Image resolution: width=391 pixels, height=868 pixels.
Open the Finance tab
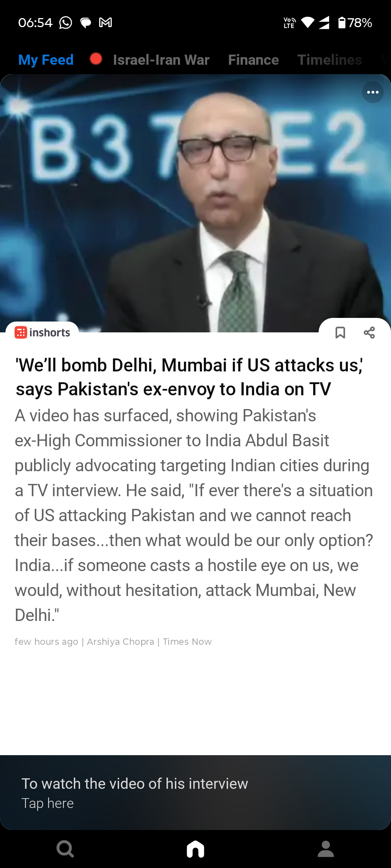[253, 60]
